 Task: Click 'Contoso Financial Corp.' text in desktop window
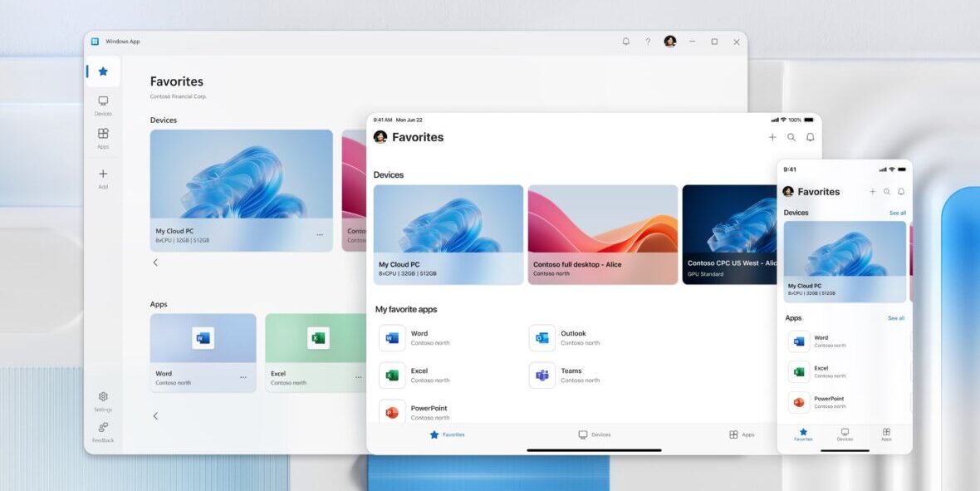178,96
